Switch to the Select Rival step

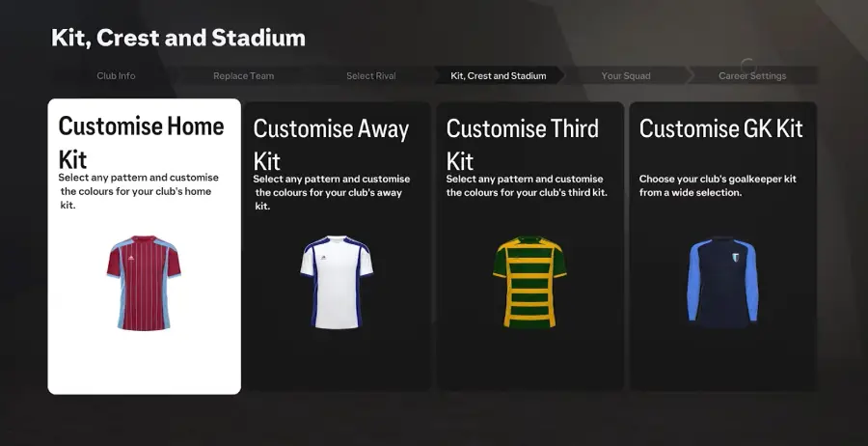(371, 75)
